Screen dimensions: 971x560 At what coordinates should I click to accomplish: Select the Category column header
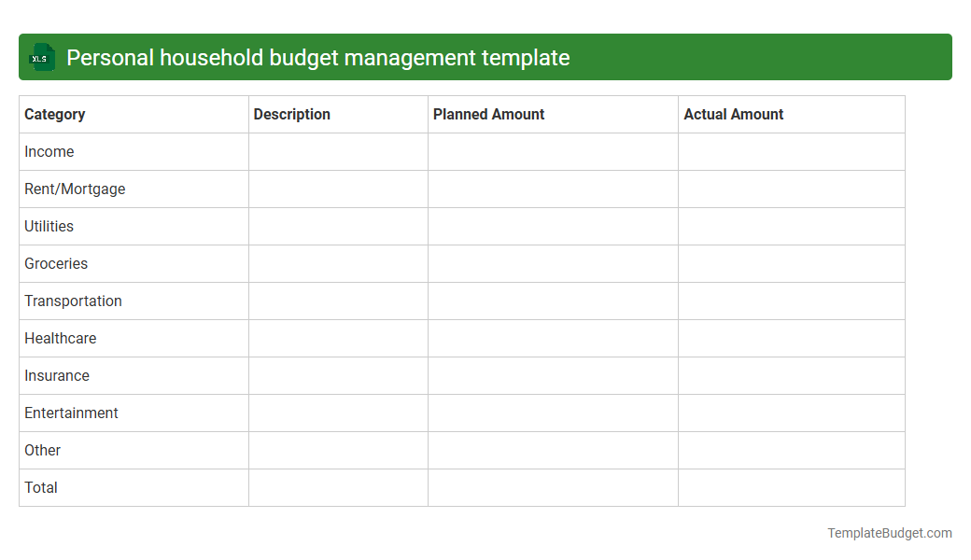coord(55,114)
